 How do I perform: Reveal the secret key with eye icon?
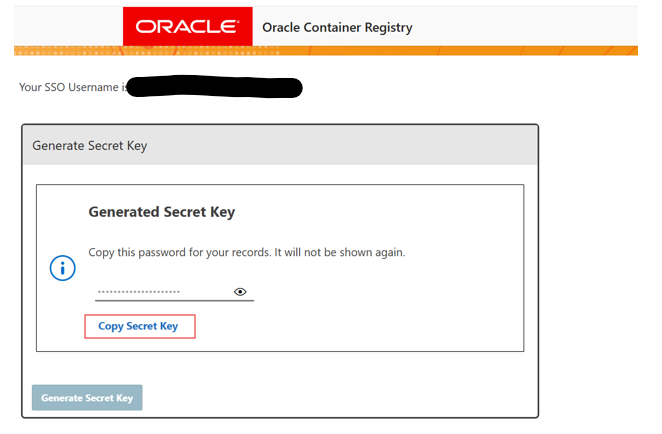(240, 292)
